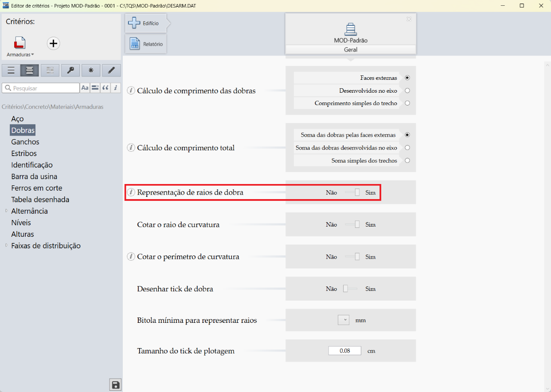Click the save diskette icon

tap(115, 385)
